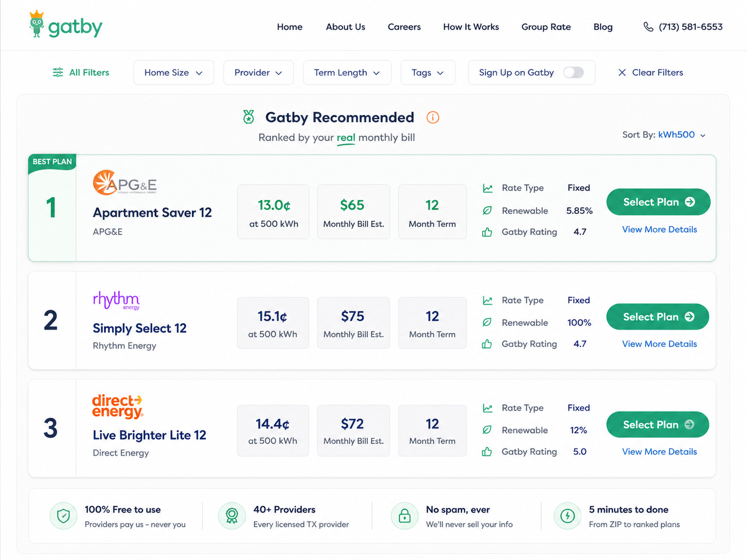Click the underlined word real in the subtitle

point(346,138)
